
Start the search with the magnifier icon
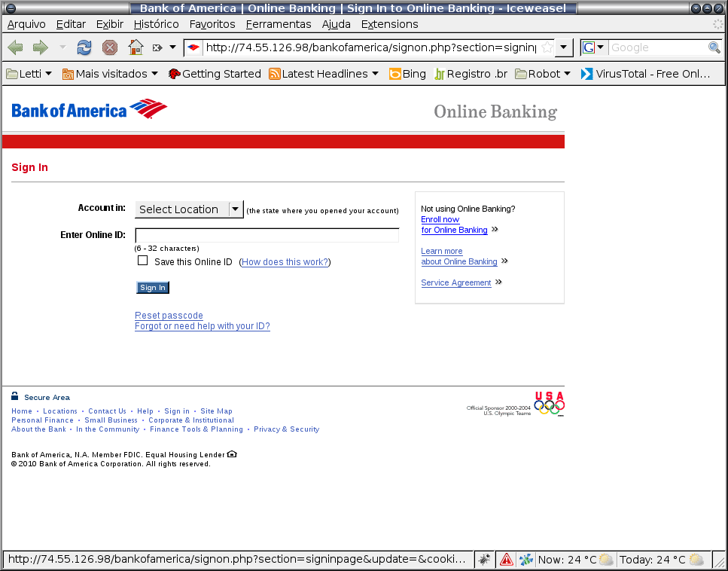pyautogui.click(x=714, y=47)
